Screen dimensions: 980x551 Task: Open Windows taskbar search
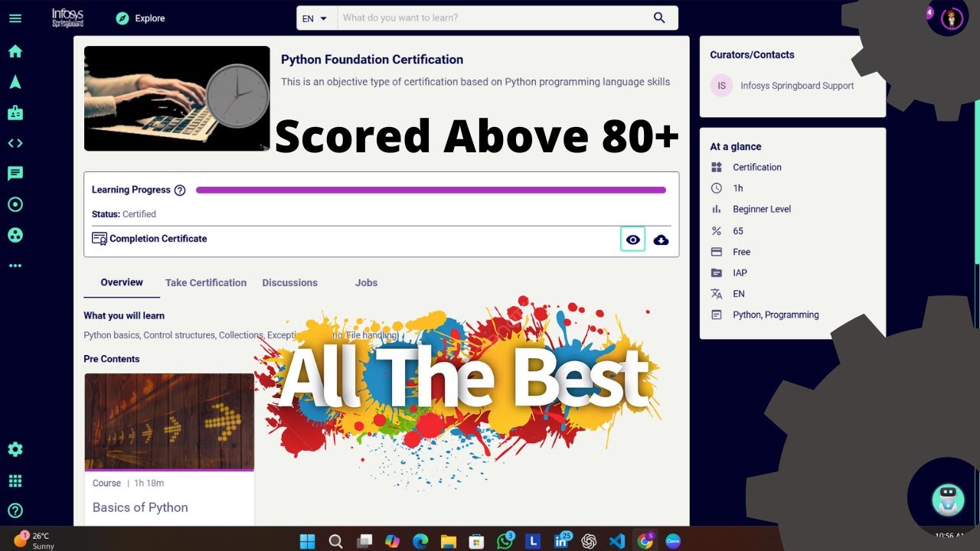(x=335, y=541)
